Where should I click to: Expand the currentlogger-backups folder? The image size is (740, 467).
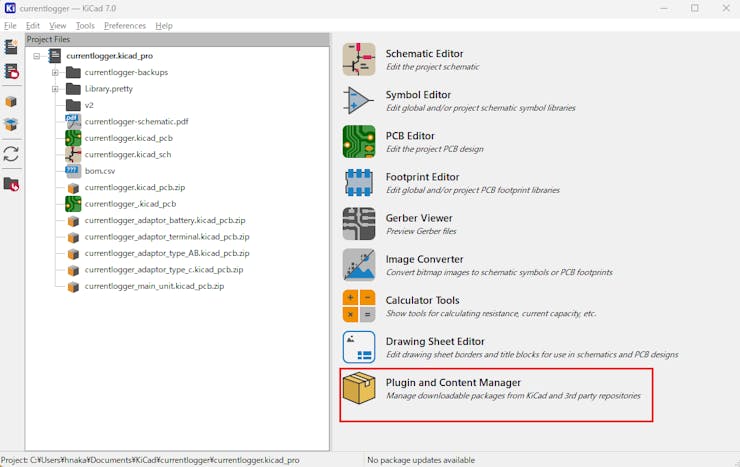55,73
